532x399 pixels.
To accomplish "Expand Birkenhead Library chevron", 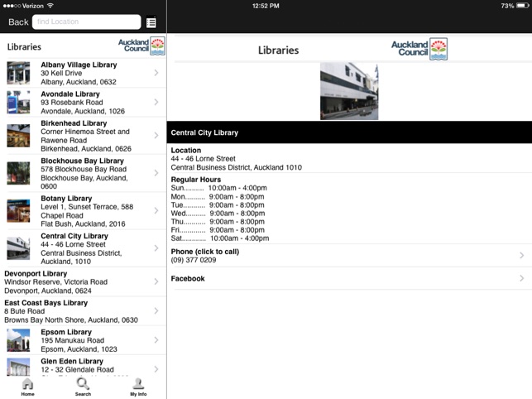I will (156, 136).
